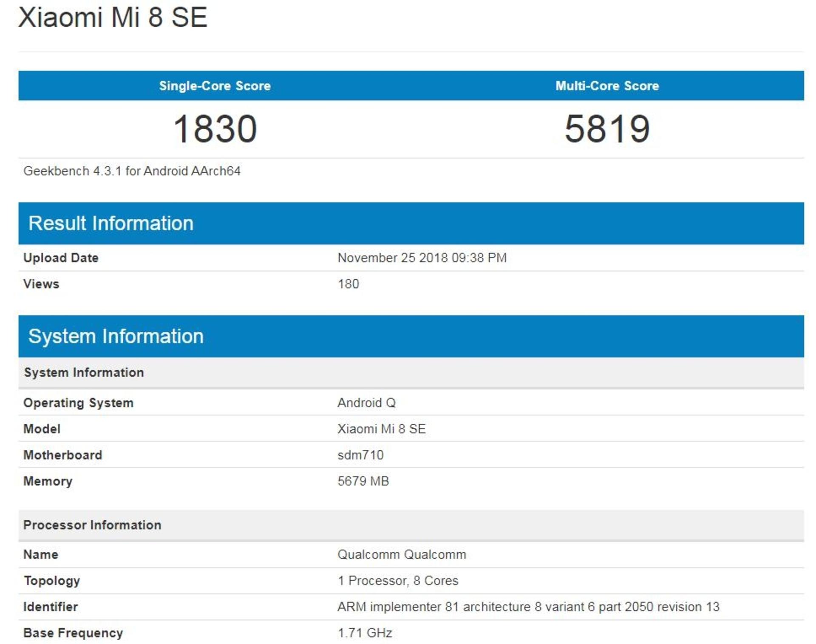Click the gray System Information subheading
This screenshot has width=816, height=644.
pyautogui.click(x=84, y=372)
